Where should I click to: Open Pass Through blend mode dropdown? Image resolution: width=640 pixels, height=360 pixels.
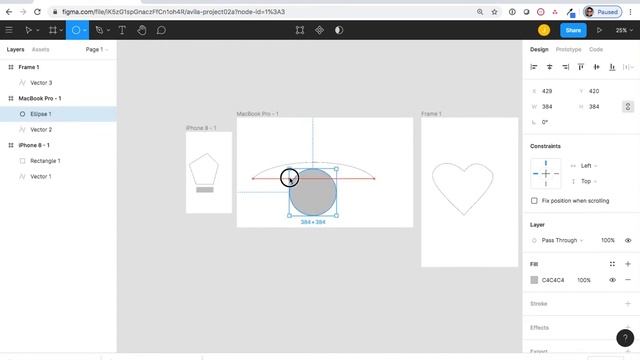click(x=562, y=240)
